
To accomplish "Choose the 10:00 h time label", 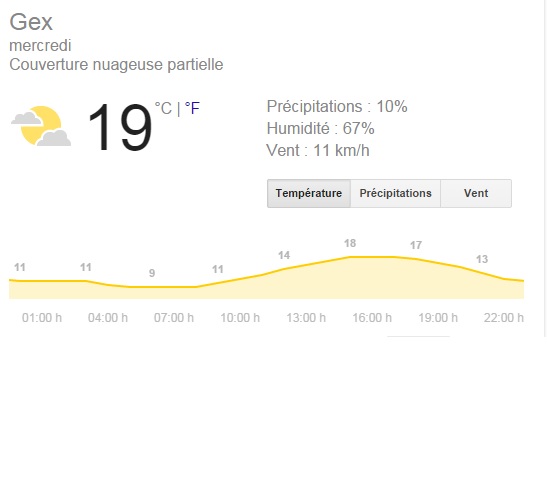I will click(240, 318).
